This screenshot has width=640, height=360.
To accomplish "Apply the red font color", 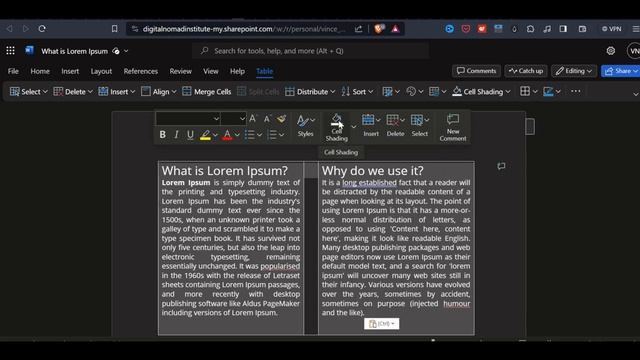I will coord(227,135).
